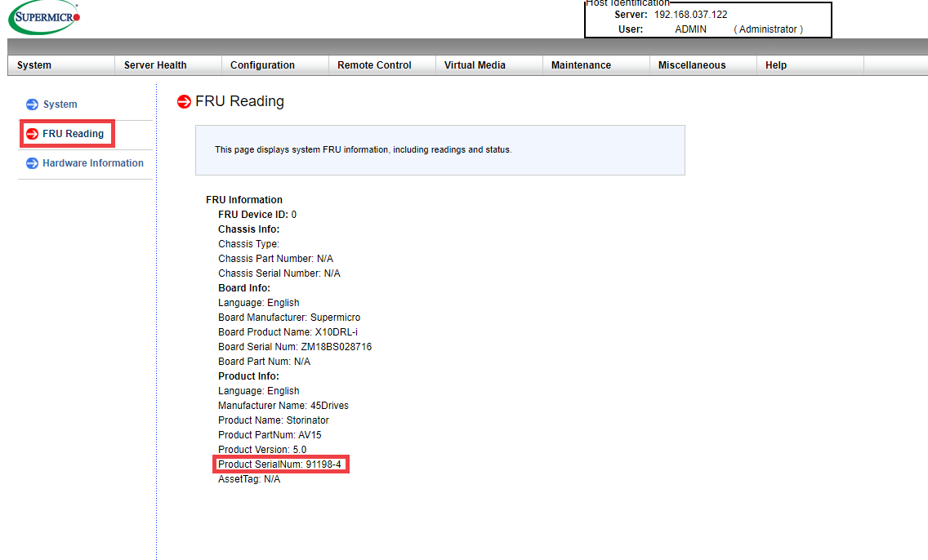This screenshot has height=560, width=928.
Task: Click the ( Administrator ) role text
Action: click(x=768, y=29)
